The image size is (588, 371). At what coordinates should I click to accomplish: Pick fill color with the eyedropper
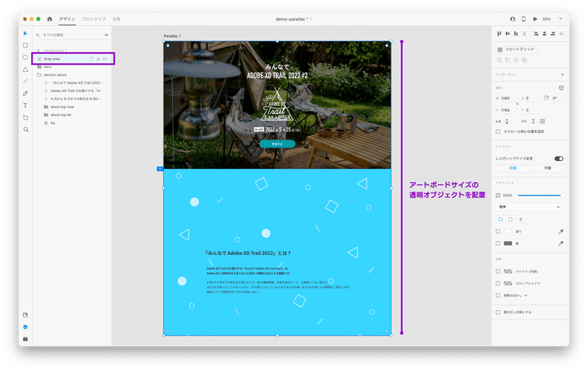[x=561, y=231]
